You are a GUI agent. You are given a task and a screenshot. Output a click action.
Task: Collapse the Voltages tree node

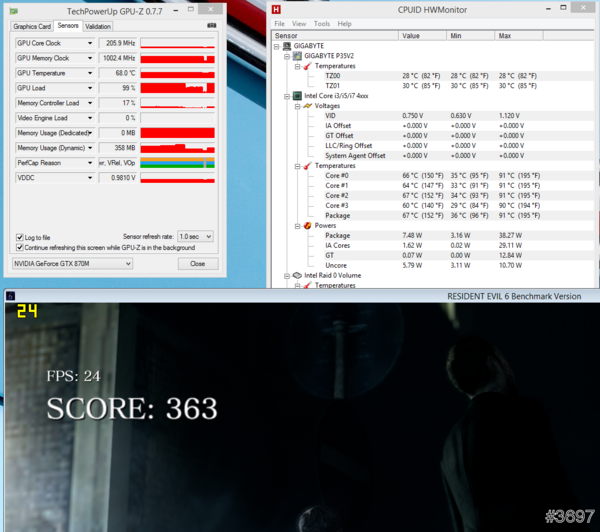point(297,106)
